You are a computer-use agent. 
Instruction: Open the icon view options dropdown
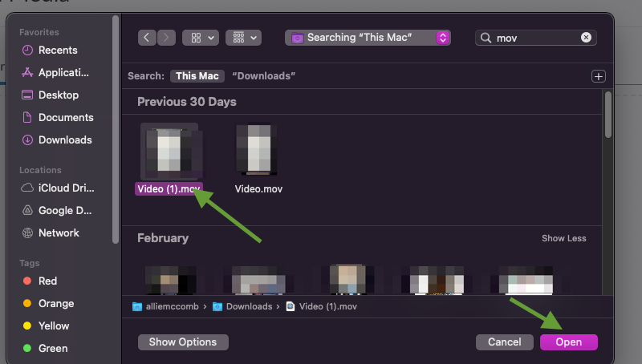tap(201, 38)
